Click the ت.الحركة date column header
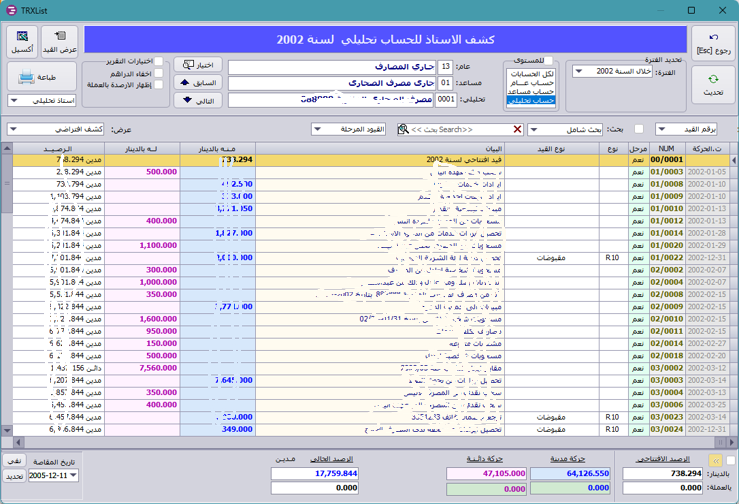 [x=706, y=149]
